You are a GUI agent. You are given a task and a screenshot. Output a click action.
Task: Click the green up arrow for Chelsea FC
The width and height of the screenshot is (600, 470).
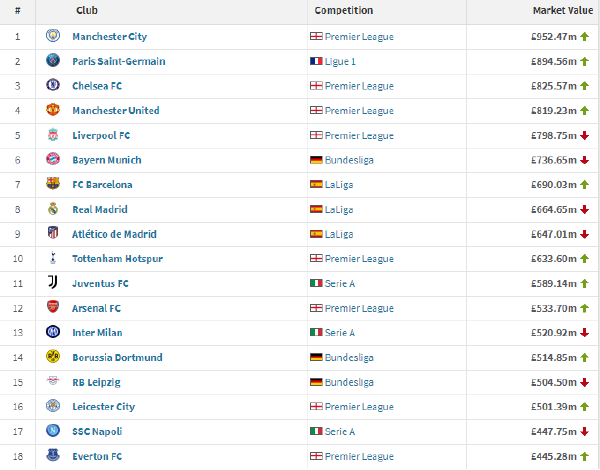[584, 86]
